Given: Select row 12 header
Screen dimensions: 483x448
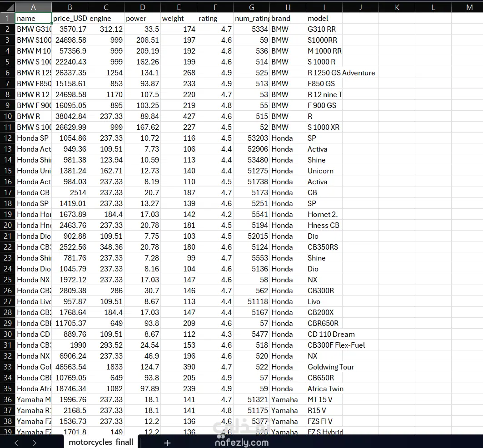Looking at the screenshot, I should coord(7,138).
